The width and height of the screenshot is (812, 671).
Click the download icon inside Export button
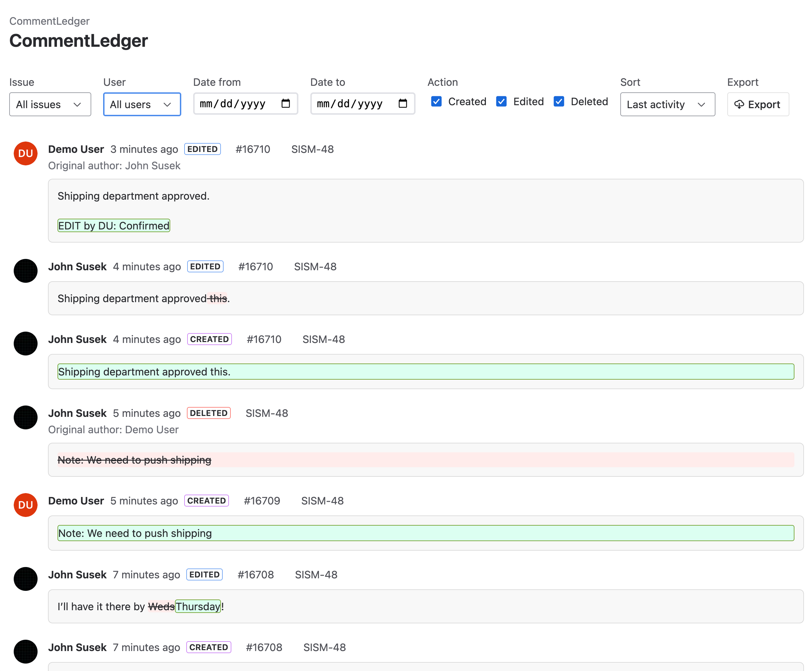[739, 104]
